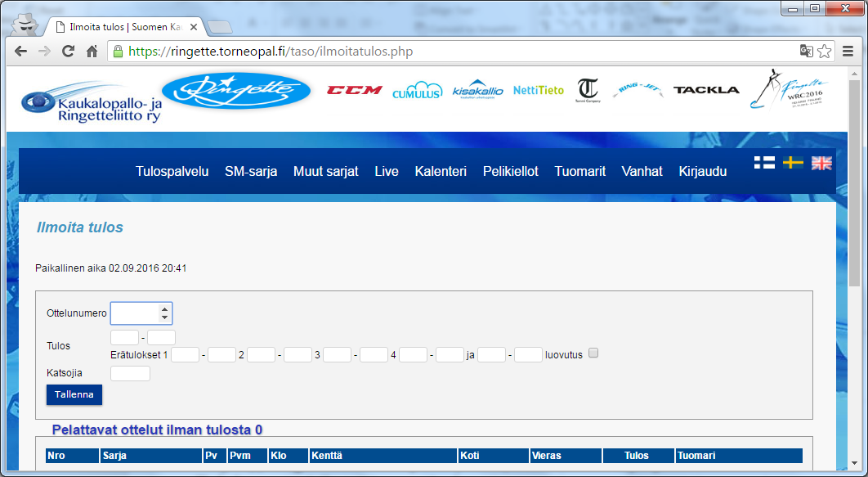The image size is (868, 477).
Task: Visit the NettiTieto sponsor logo
Action: tap(538, 90)
